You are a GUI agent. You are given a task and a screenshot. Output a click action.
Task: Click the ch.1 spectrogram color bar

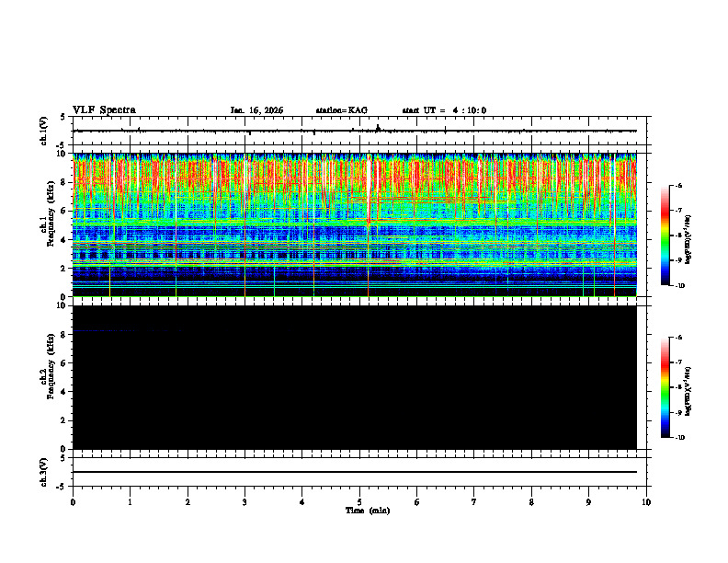point(665,236)
